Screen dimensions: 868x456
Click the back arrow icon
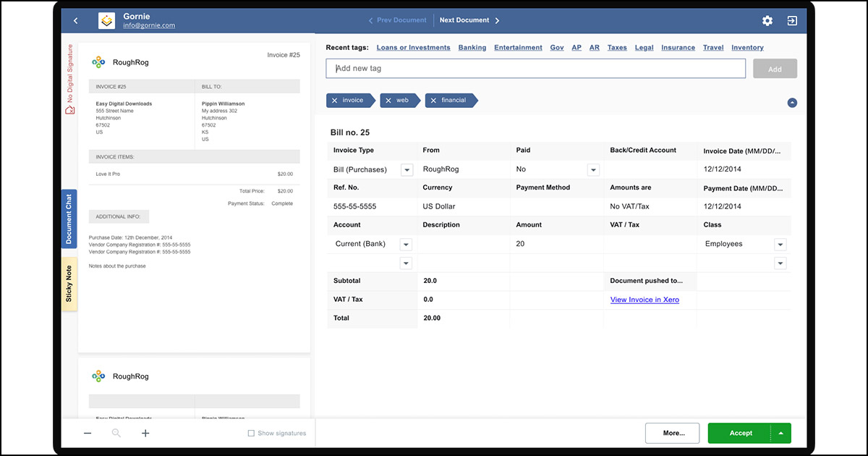tap(76, 21)
